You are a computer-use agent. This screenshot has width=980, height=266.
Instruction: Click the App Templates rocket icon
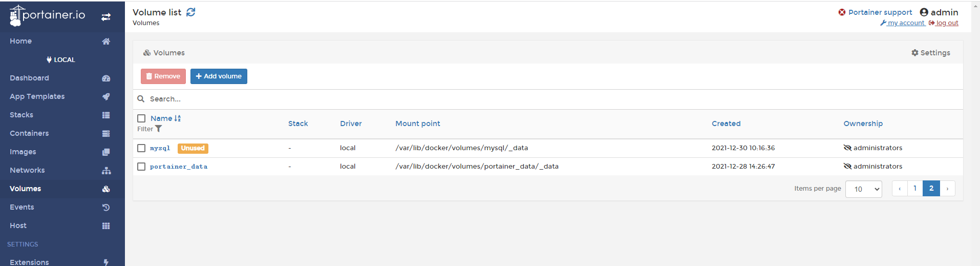[x=106, y=97]
